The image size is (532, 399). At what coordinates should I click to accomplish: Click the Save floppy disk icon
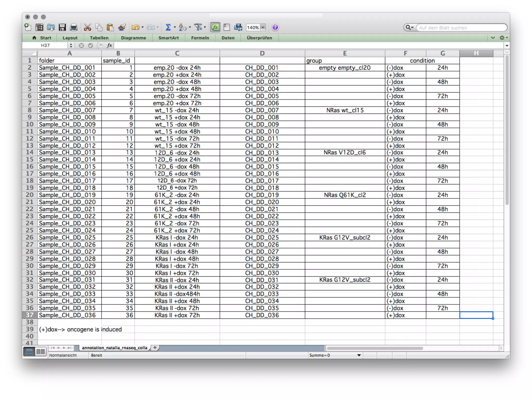coord(62,27)
